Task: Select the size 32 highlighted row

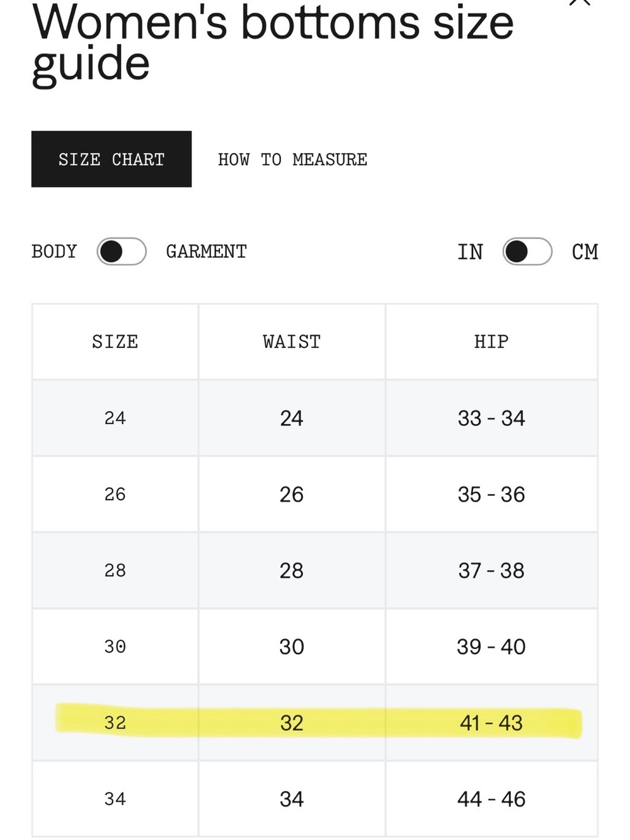Action: tap(315, 722)
